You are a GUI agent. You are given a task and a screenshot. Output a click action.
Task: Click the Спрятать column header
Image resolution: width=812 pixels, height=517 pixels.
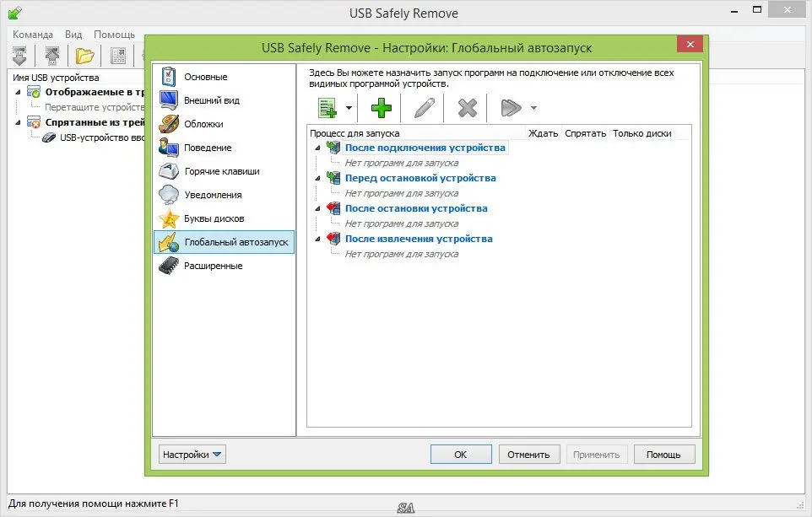(585, 133)
